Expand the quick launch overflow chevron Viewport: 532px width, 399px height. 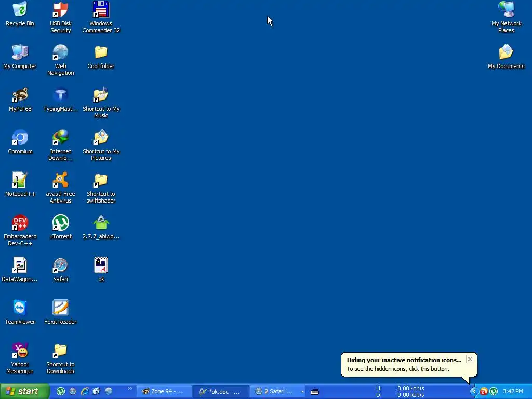click(130, 389)
